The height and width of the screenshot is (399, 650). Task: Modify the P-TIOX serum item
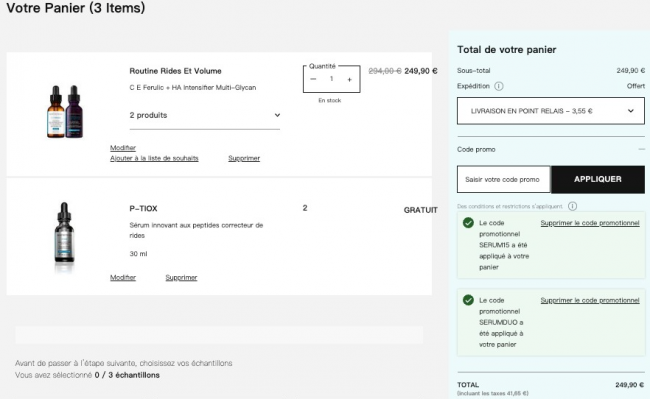tap(123, 278)
